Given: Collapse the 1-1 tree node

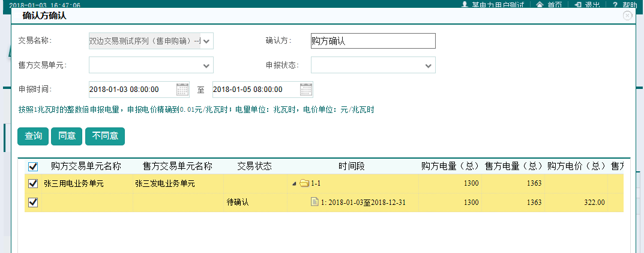Looking at the screenshot, I should point(294,184).
